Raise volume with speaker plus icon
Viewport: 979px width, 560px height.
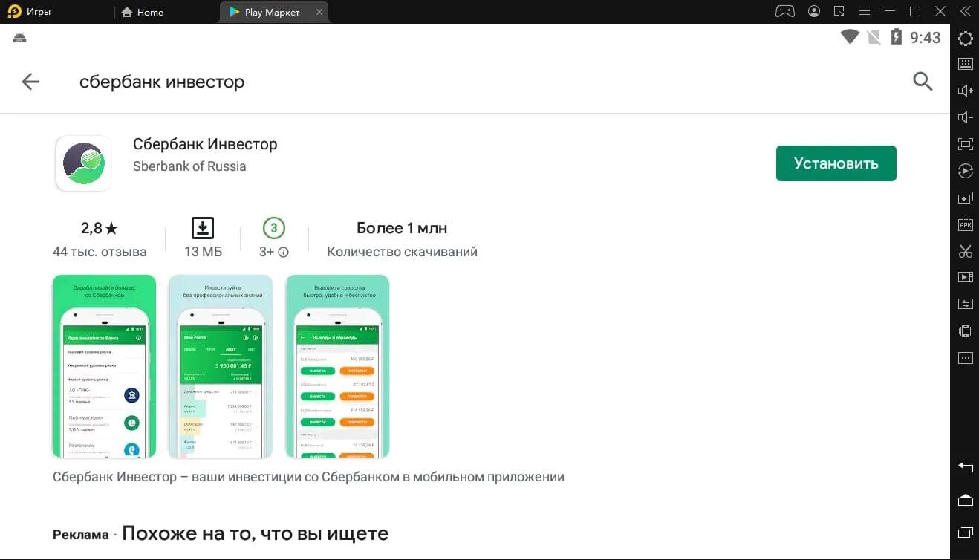(x=965, y=91)
